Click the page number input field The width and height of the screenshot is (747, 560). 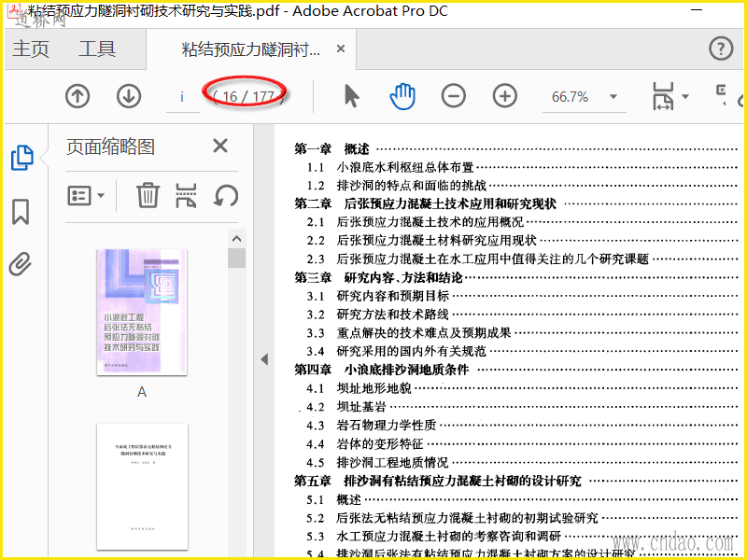[182, 97]
